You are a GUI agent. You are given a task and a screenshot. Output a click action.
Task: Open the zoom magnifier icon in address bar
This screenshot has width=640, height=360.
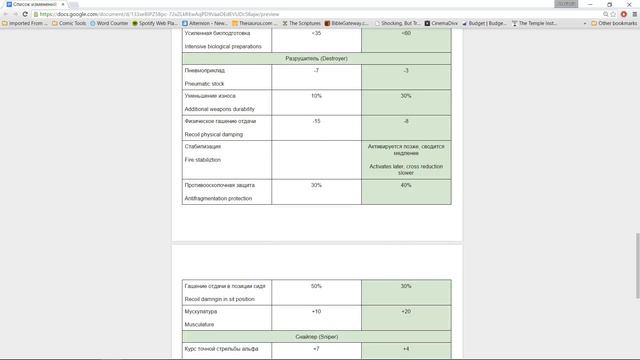(x=606, y=14)
